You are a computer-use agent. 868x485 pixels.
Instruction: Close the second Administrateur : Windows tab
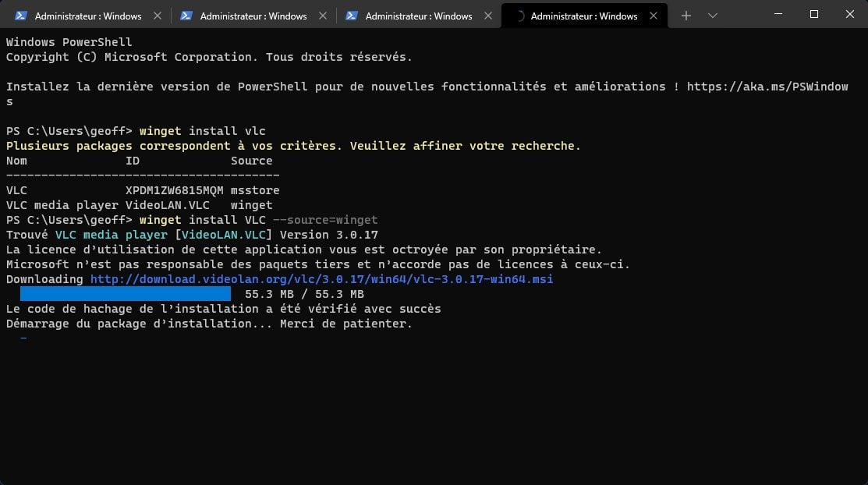[x=323, y=16]
